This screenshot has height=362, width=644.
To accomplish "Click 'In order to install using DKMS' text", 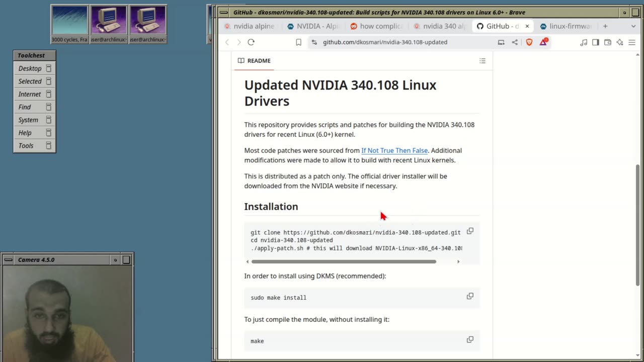I will (315, 276).
